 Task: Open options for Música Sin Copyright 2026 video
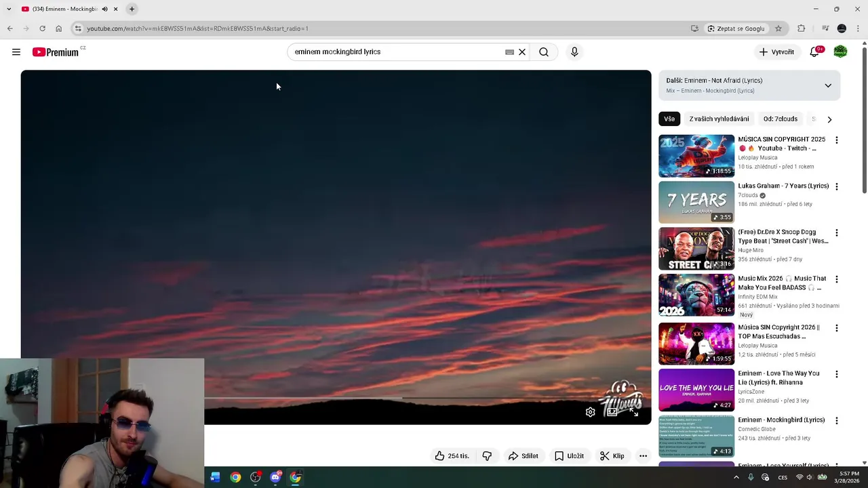tap(836, 328)
